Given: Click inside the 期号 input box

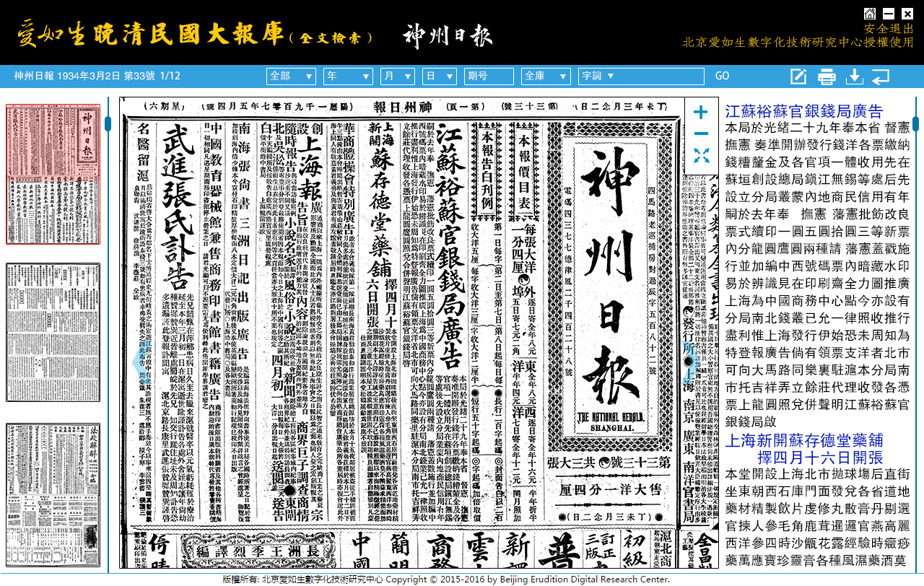Looking at the screenshot, I should point(489,75).
